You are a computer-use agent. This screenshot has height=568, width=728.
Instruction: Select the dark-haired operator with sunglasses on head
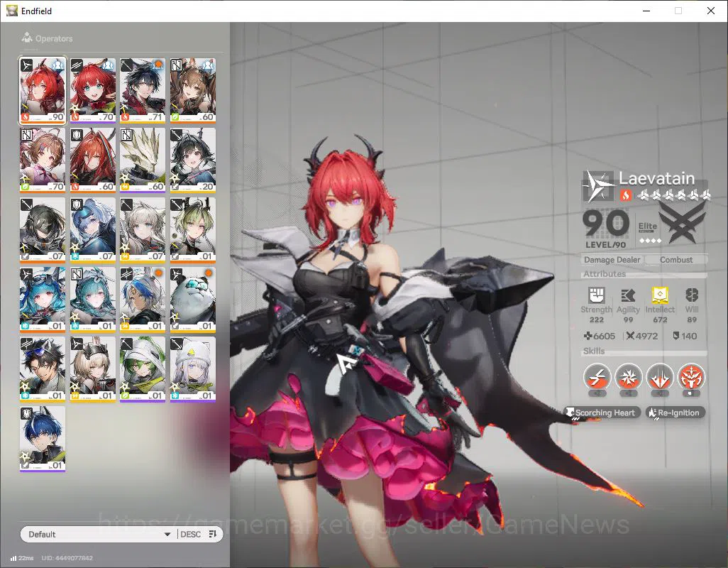(x=43, y=369)
